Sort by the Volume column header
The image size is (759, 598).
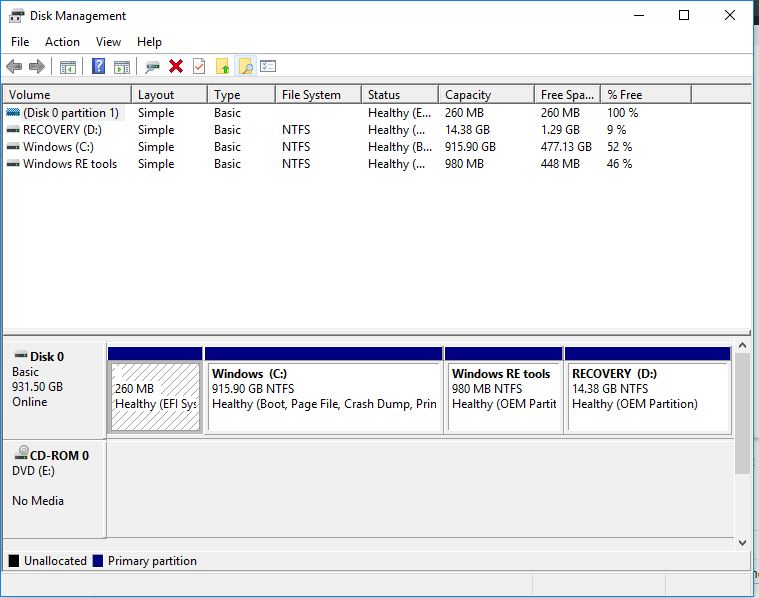point(67,94)
